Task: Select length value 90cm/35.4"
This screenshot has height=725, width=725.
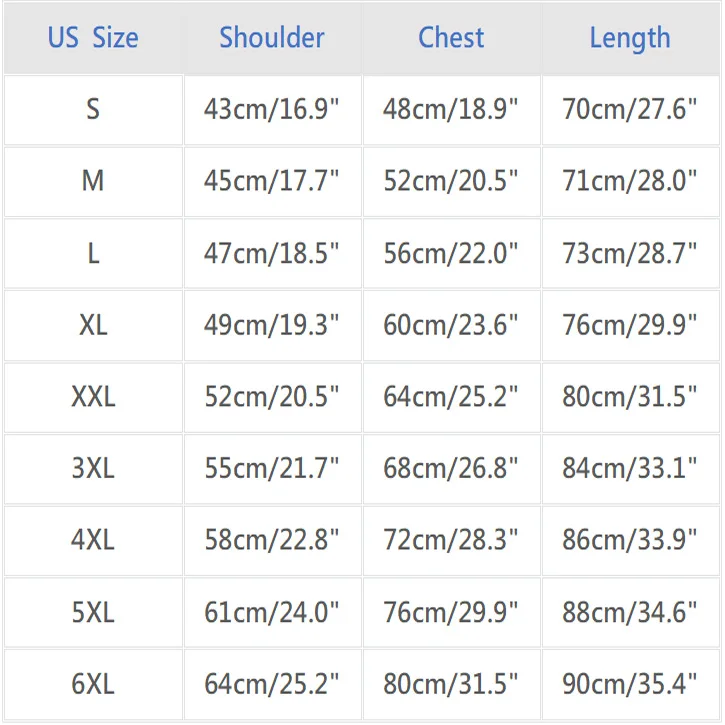Action: click(x=630, y=684)
